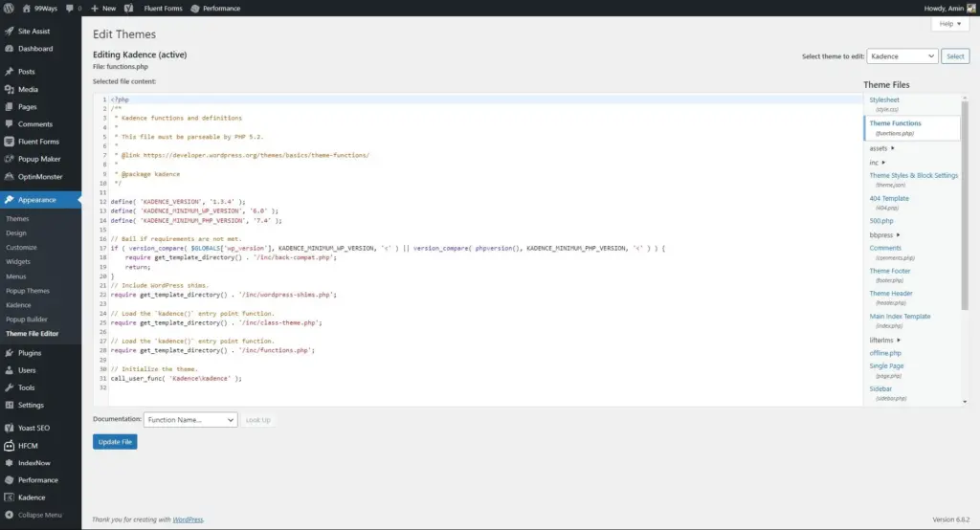980x530 pixels.
Task: Open the user avatar next to Howdy
Action: click(x=971, y=8)
